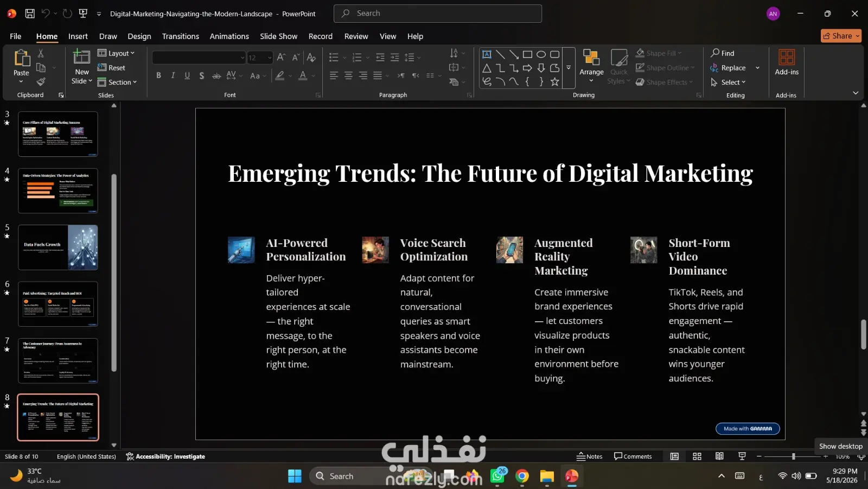
Task: Go to the Slide Show tab
Action: pos(278,36)
